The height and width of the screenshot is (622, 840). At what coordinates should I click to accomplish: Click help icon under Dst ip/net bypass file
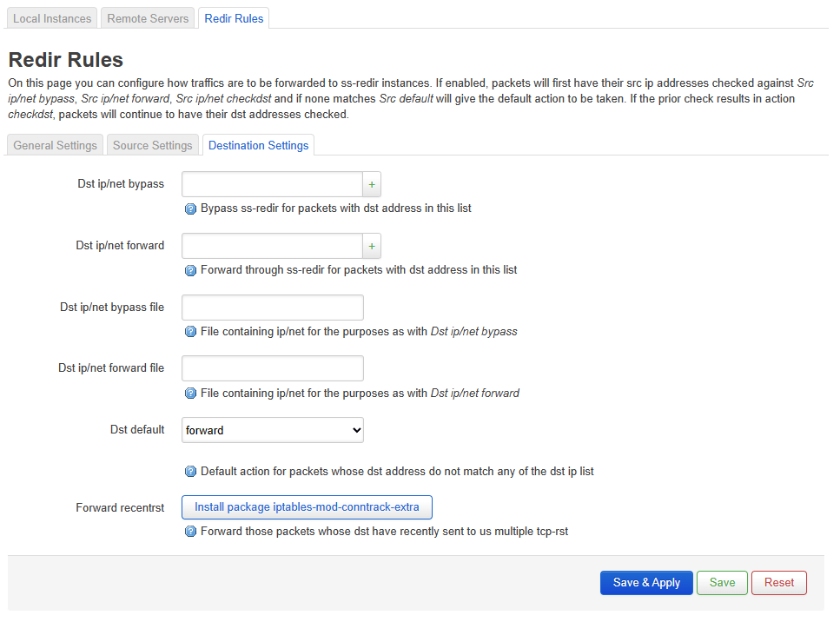(x=191, y=332)
